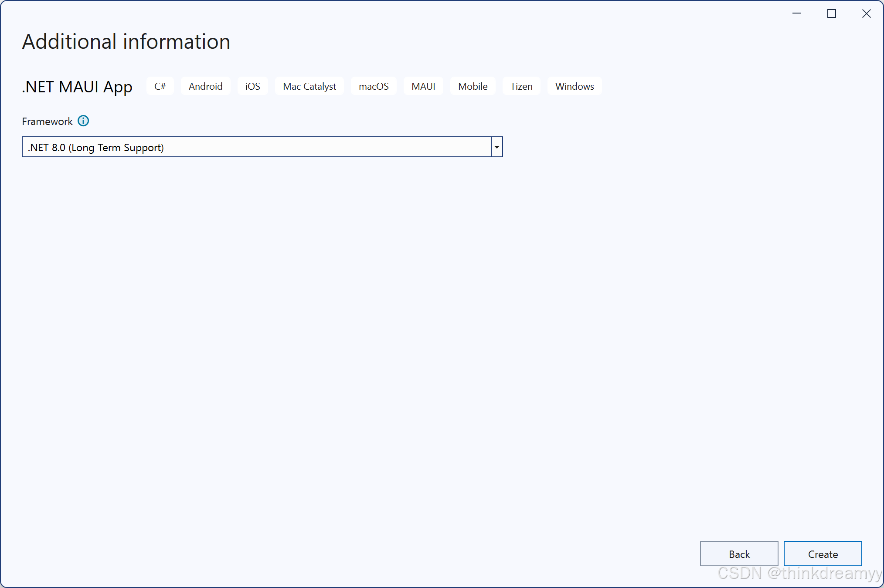This screenshot has height=588, width=884.
Task: Click the macOS tag
Action: [374, 86]
